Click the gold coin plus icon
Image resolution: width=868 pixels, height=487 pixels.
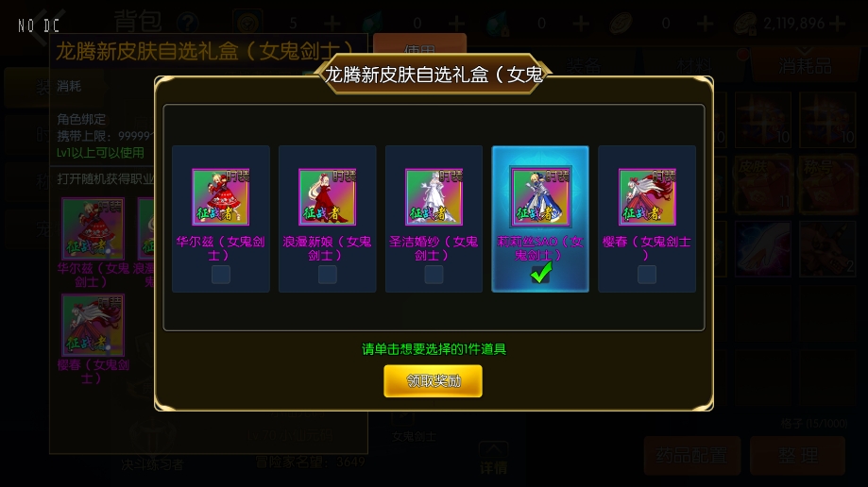pos(838,24)
